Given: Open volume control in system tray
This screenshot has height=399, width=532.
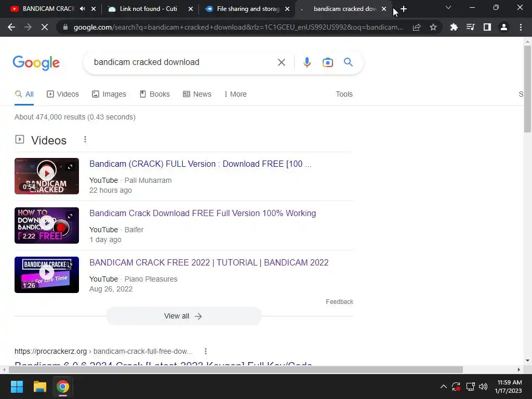Looking at the screenshot, I should pos(483,387).
